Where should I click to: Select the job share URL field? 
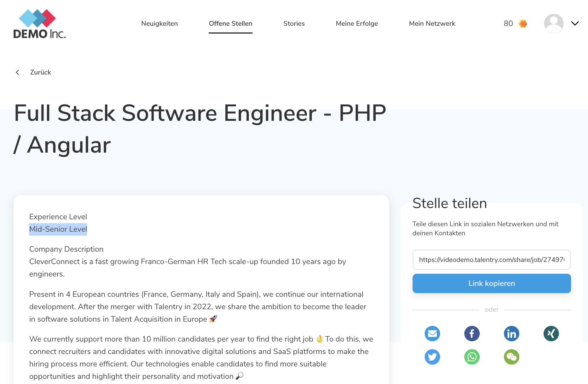point(492,260)
